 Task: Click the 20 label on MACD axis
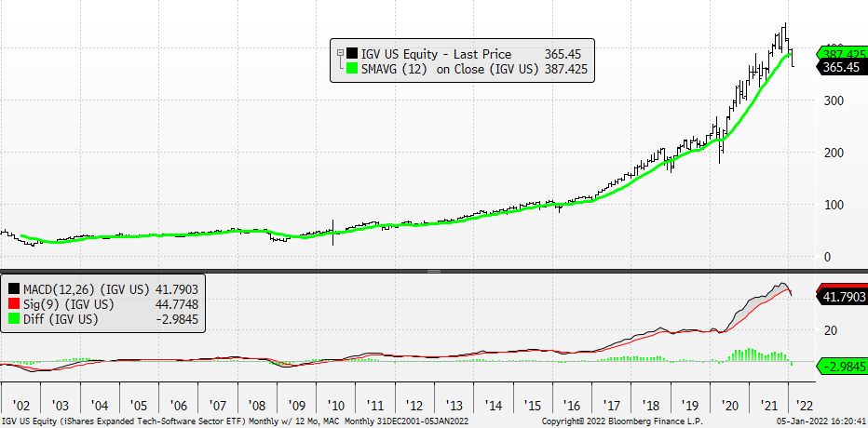[x=832, y=330]
